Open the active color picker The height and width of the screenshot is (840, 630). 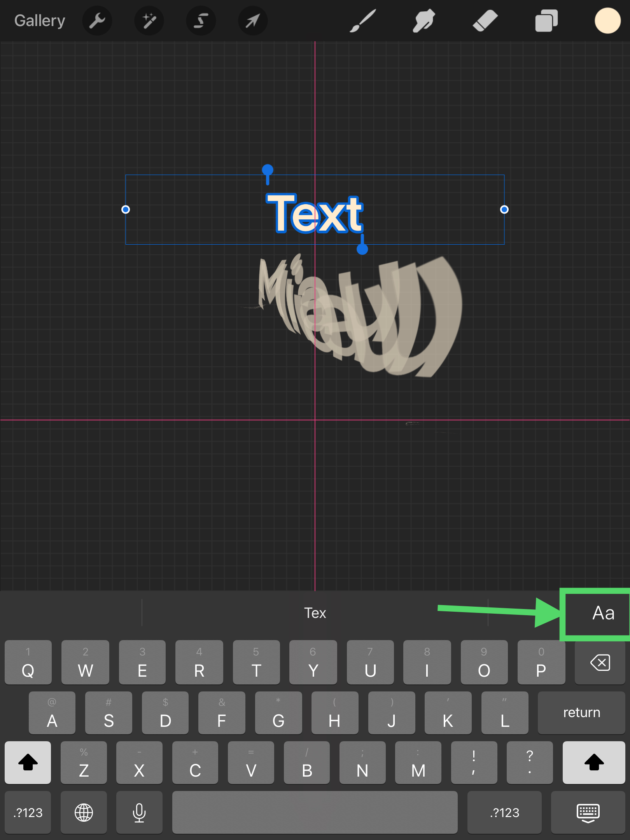click(x=607, y=21)
